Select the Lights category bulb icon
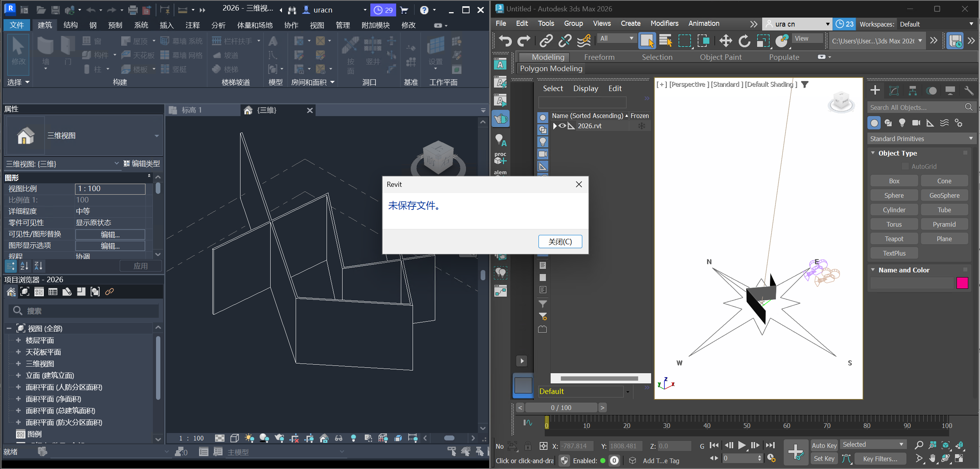This screenshot has height=469, width=980. click(902, 123)
